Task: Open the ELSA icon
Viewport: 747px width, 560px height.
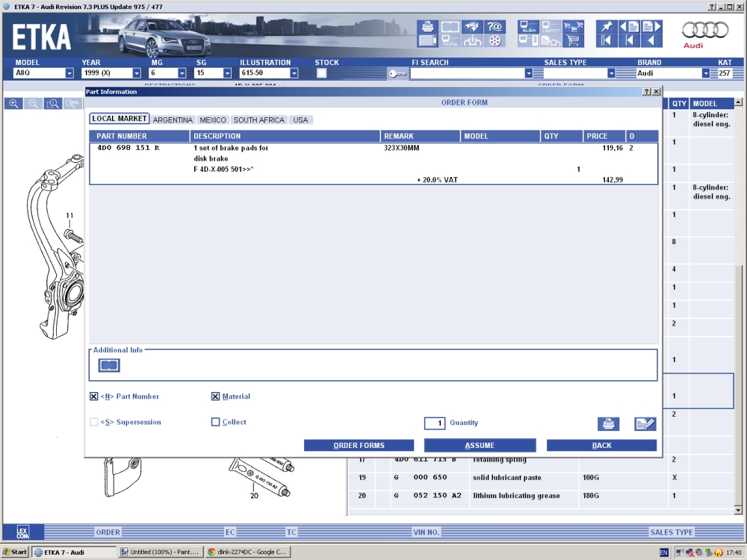Action: [x=528, y=26]
